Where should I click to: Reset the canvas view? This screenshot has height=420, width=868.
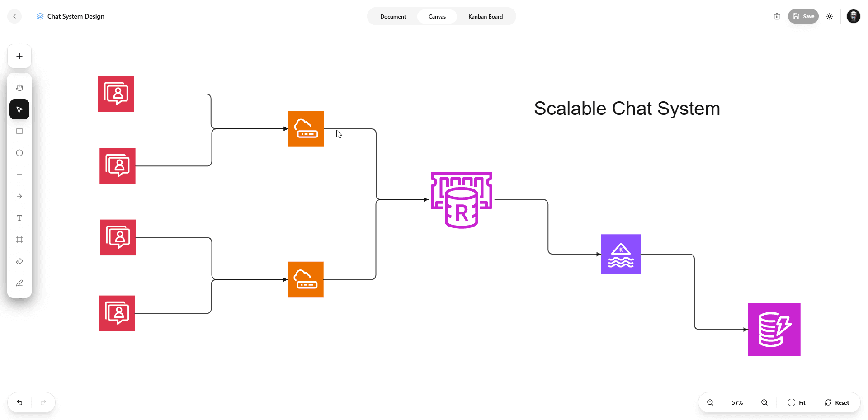[837, 402]
